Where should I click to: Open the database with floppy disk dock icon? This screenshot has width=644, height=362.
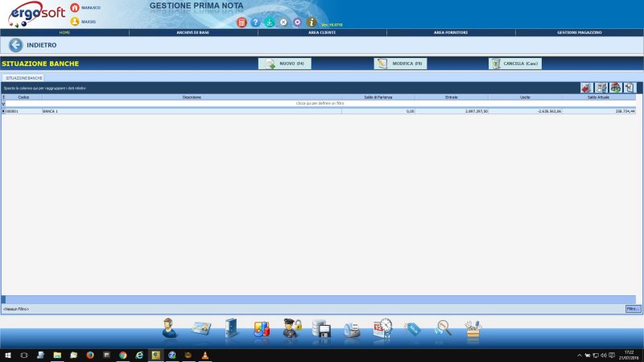(321, 328)
